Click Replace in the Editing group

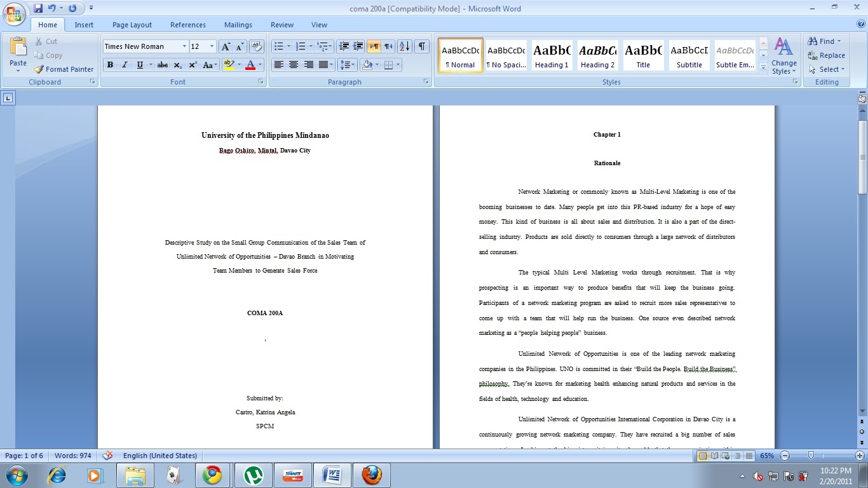point(826,55)
